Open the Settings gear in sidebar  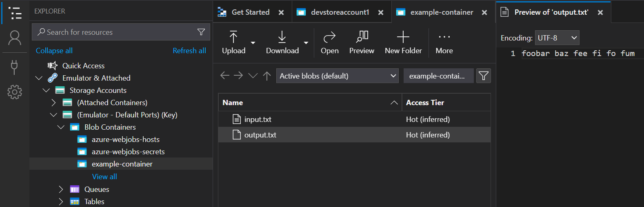pos(15,92)
